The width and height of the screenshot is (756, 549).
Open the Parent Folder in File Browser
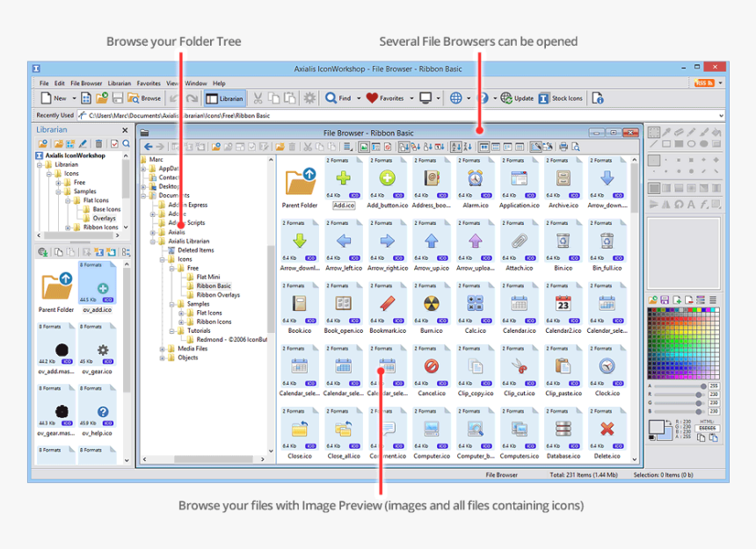coord(300,187)
